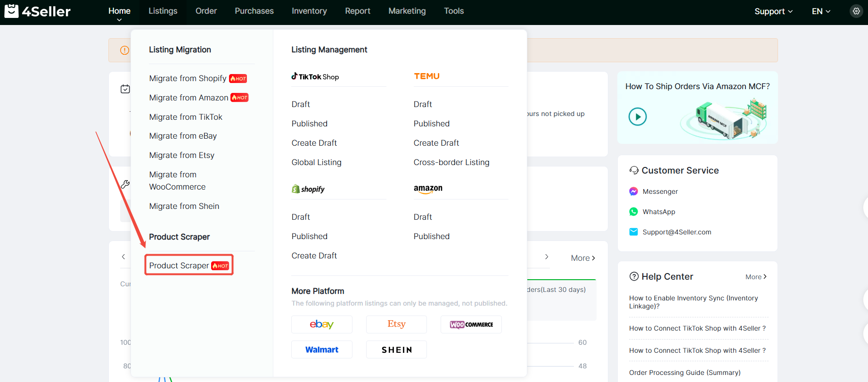This screenshot has height=382, width=868.
Task: Open the Listings menu
Action: point(163,11)
